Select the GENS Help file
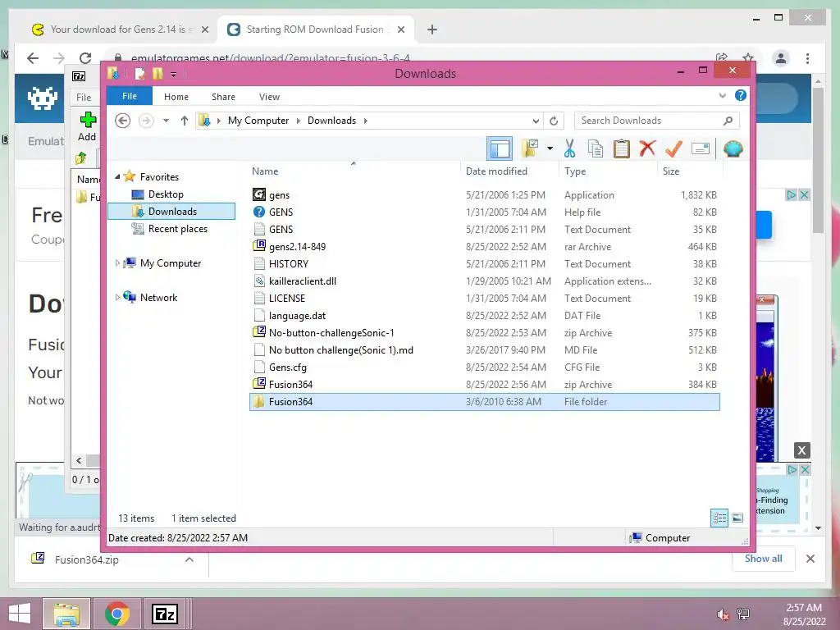This screenshot has height=630, width=840. point(484,212)
